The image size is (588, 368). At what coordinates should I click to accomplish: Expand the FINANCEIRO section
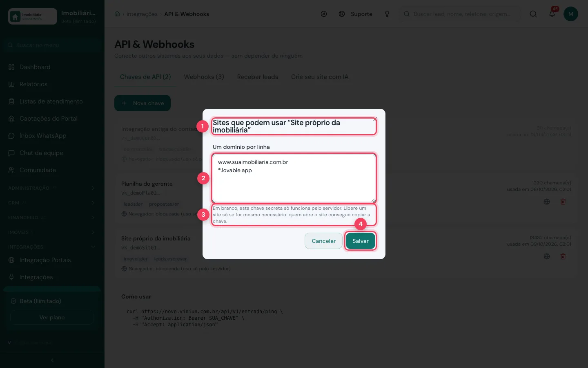click(52, 218)
